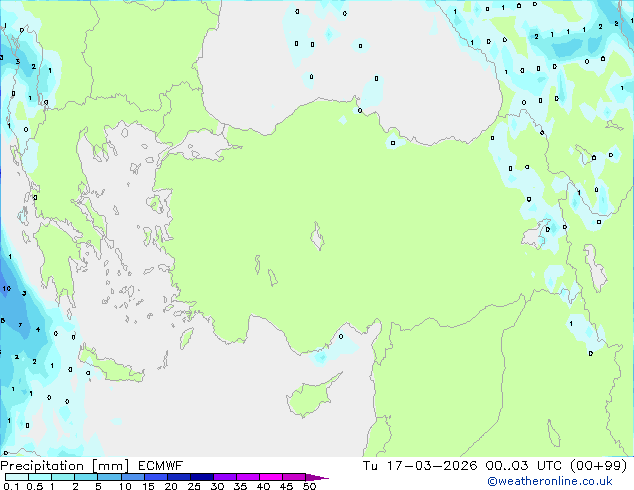The width and height of the screenshot is (634, 490).
Task: Click the '25' legend scale value
Action: 194,486
